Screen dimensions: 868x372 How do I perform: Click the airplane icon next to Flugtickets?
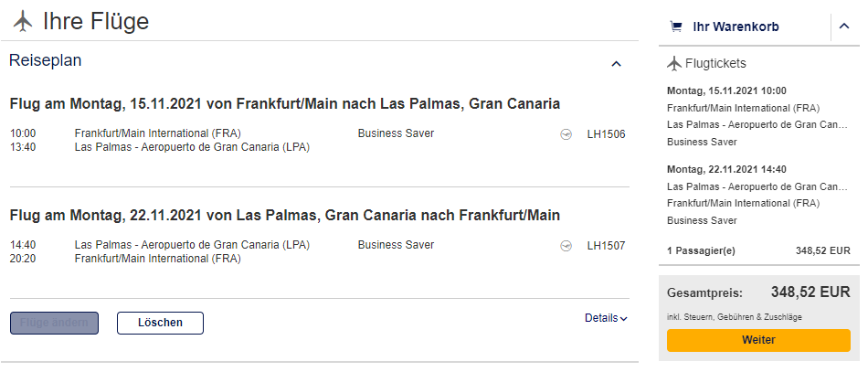[675, 63]
